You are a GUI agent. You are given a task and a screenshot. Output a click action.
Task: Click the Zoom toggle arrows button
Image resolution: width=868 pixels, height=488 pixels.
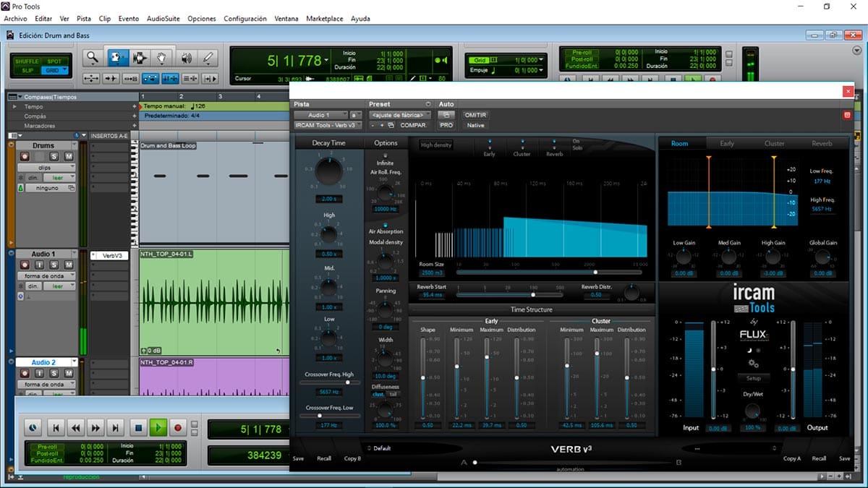pos(91,78)
